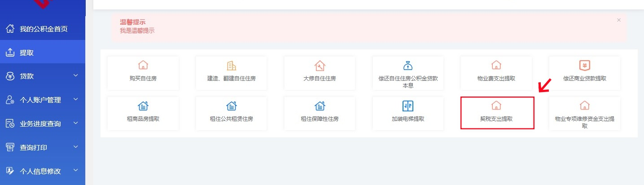Viewport: 644px width, 185px height.
Task: Expand the 个人账户管理 submenu arrow
Action: (75, 100)
